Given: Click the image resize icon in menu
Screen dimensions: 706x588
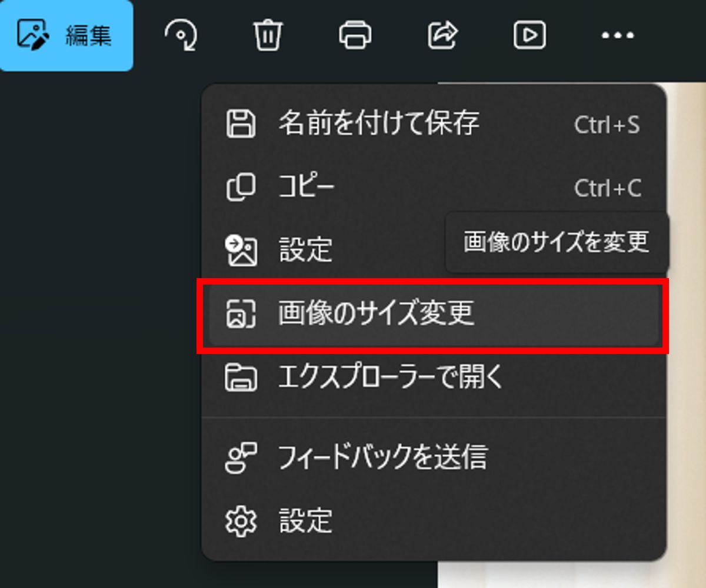Looking at the screenshot, I should 241,314.
